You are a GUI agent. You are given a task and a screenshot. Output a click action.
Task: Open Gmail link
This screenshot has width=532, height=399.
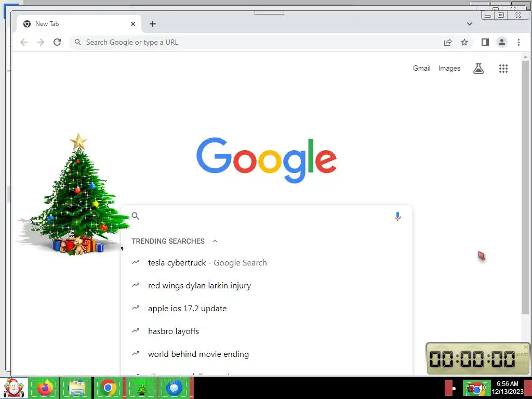(421, 68)
